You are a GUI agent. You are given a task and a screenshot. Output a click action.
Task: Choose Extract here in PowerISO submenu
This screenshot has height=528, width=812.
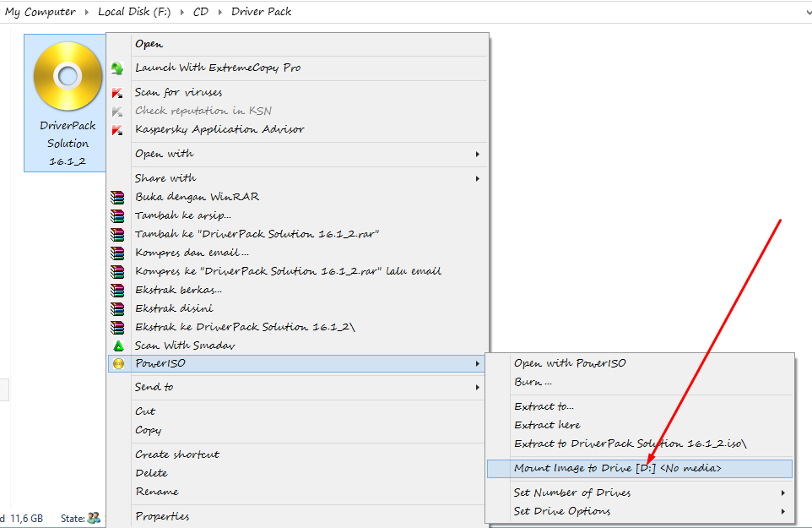640,426
